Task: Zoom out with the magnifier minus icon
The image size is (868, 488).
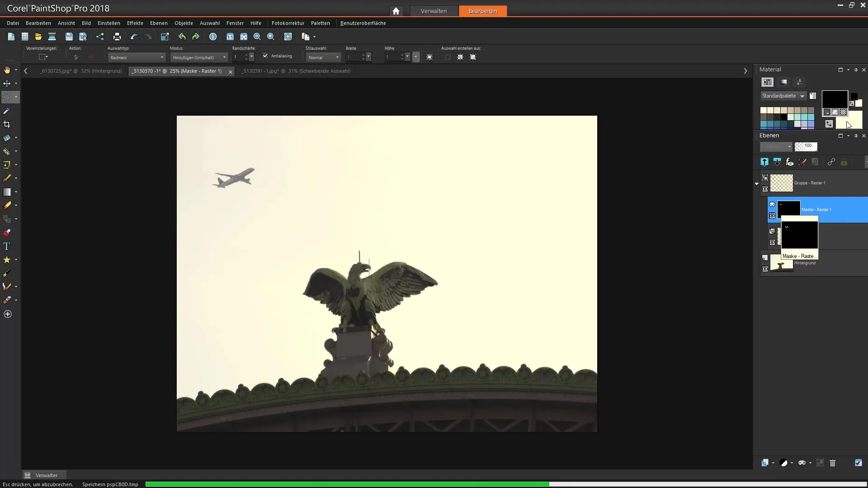Action: [257, 37]
